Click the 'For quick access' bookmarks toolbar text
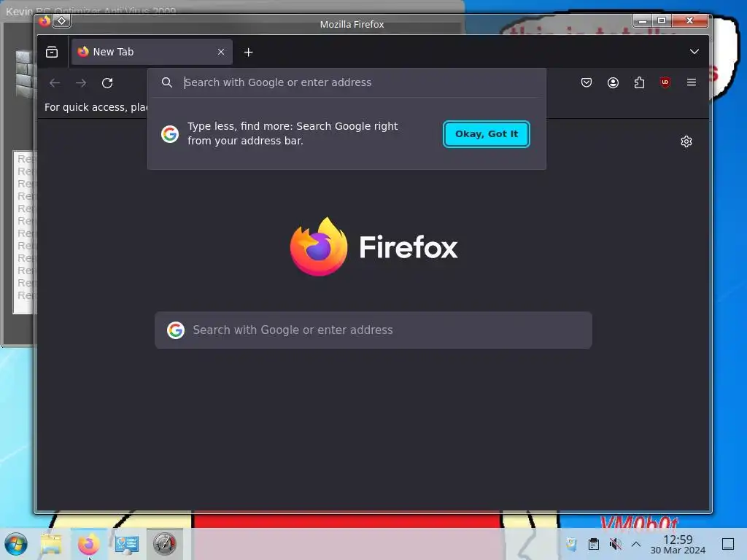The image size is (747, 560). coord(96,107)
